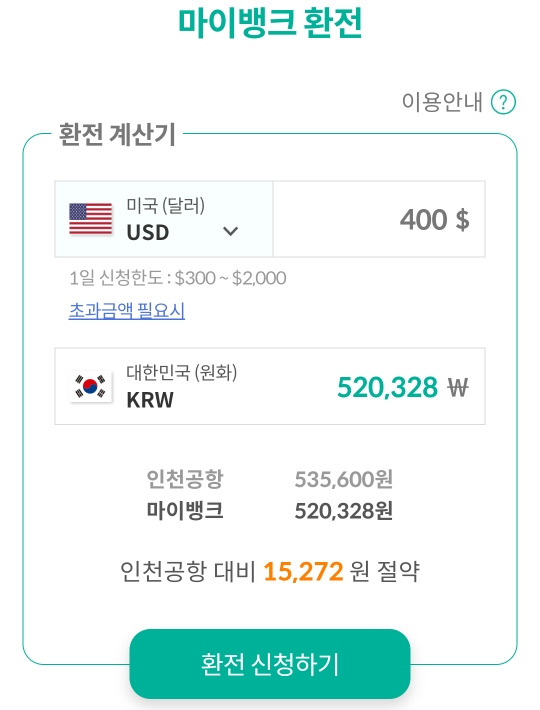Open the 초과금액 필요시 link
This screenshot has width=540, height=710.
pyautogui.click(x=127, y=311)
